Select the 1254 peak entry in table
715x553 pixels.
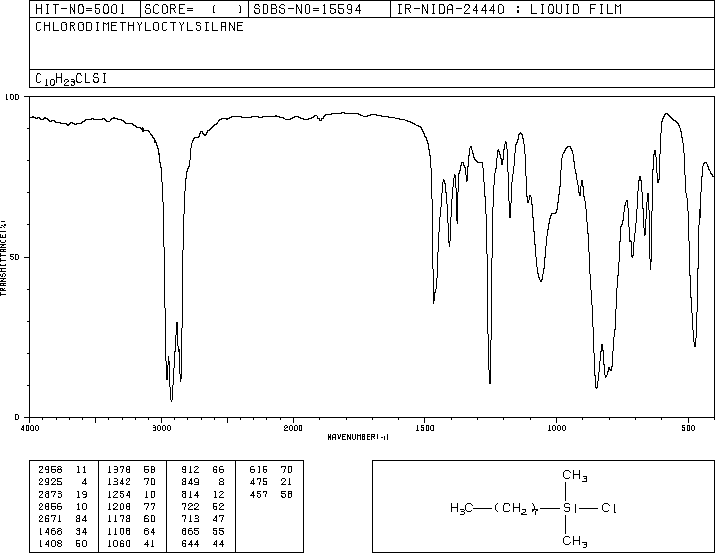(131, 494)
